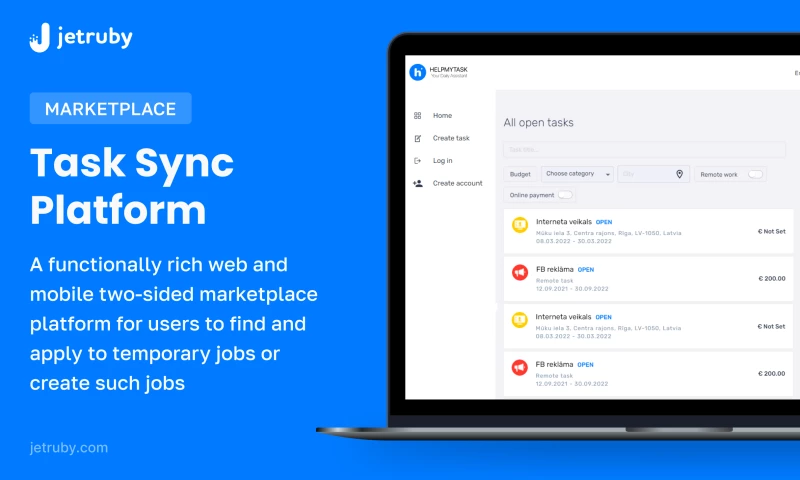Click red megaphone icon of first FB reklāma task

520,272
